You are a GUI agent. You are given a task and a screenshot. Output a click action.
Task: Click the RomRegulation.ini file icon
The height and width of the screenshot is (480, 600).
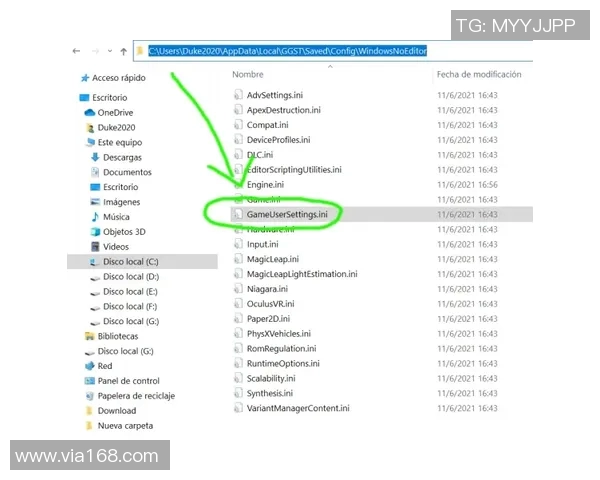pyautogui.click(x=238, y=349)
